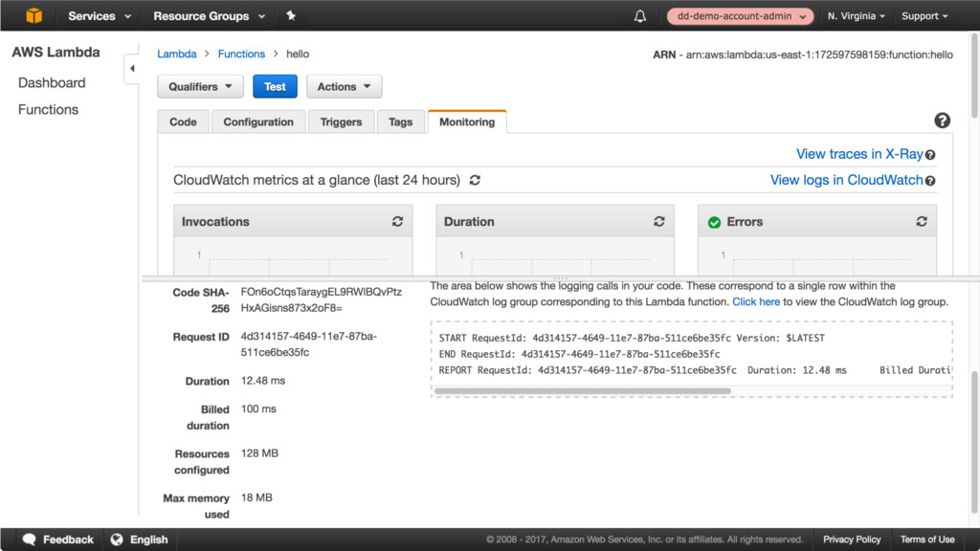Click the page vertical scrollbar on right edge
Image resolution: width=980 pixels, height=551 pixels.
pos(973,75)
